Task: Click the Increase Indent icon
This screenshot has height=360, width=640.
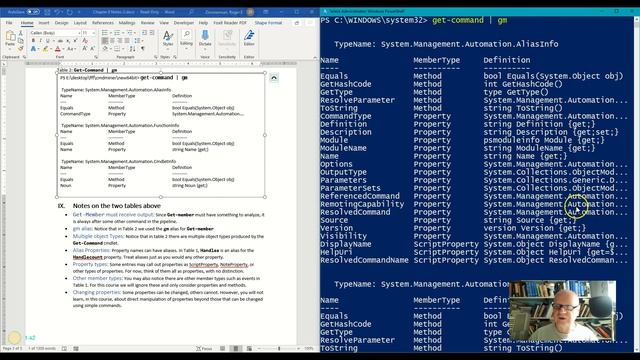Action: click(152, 33)
